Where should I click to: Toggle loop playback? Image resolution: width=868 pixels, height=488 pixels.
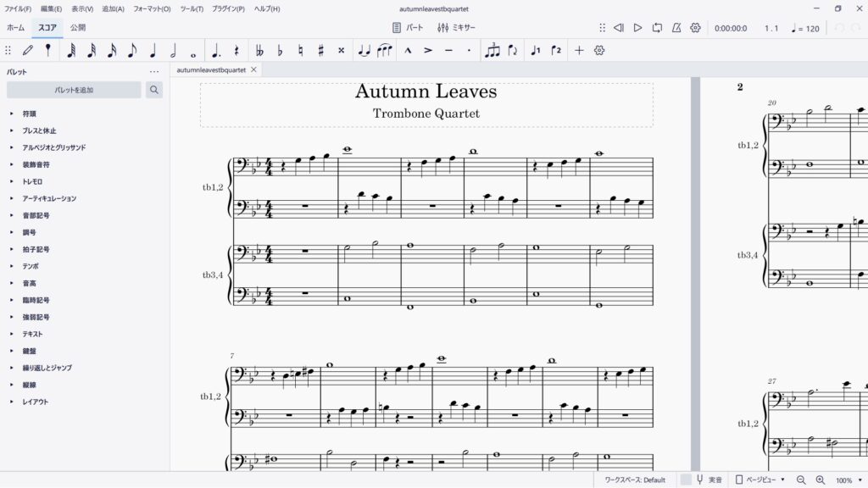(657, 28)
